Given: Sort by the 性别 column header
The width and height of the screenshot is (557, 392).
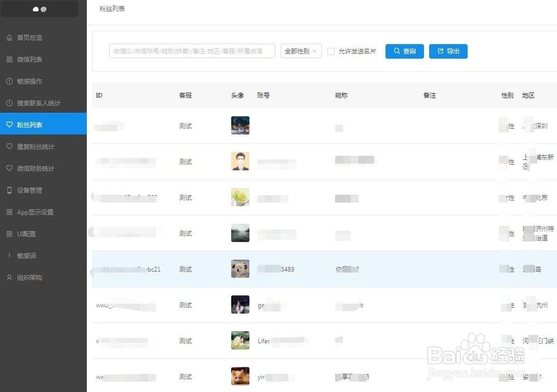Looking at the screenshot, I should pyautogui.click(x=507, y=95).
